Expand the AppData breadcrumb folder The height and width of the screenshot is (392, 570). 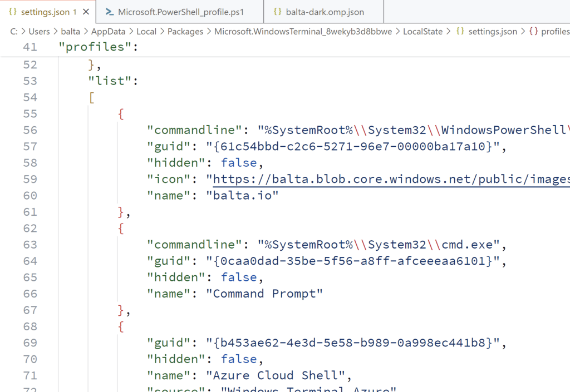click(x=109, y=32)
